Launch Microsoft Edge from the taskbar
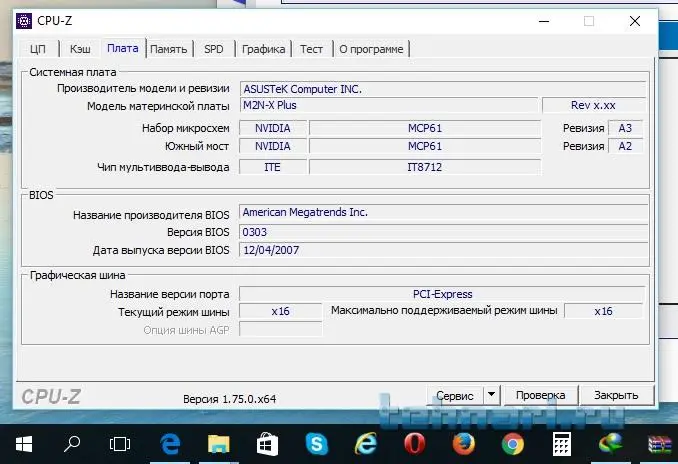The image size is (678, 464). pos(170,444)
